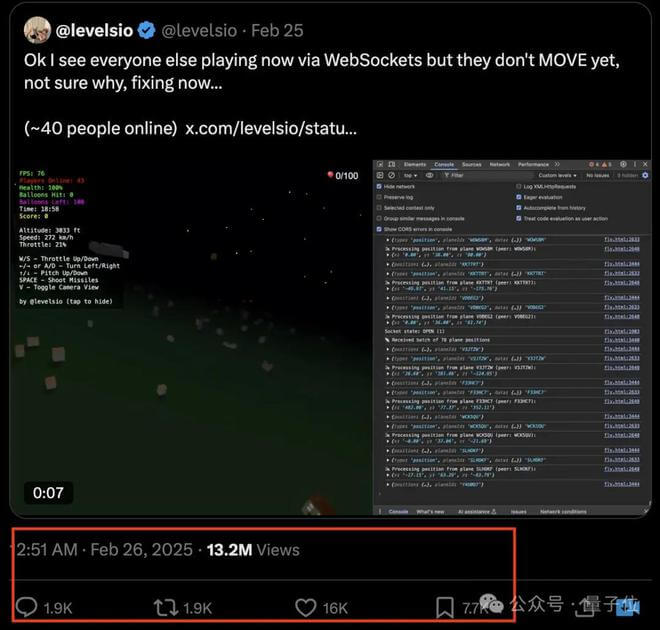Bookmark the tweet

[x=444, y=608]
